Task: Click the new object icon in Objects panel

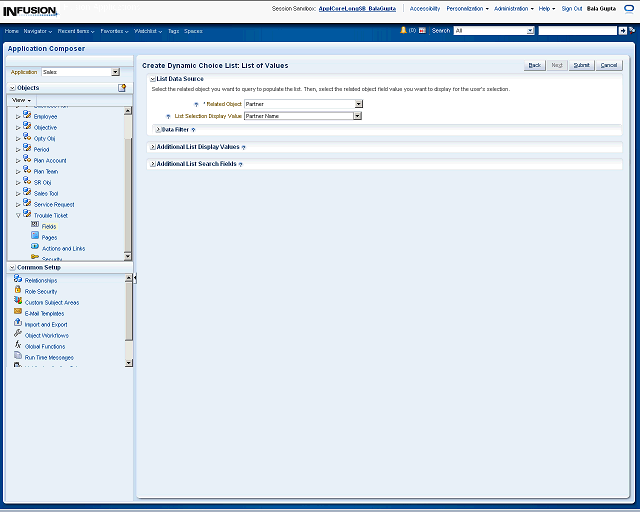Action: coord(122,88)
